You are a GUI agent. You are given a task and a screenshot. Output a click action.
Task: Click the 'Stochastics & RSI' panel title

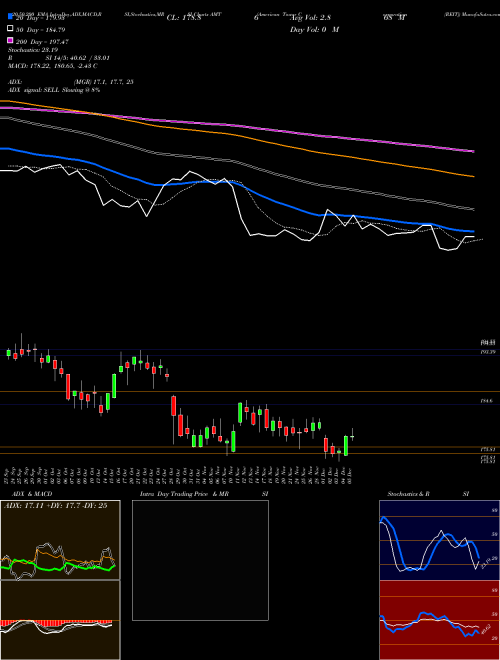click(x=428, y=494)
